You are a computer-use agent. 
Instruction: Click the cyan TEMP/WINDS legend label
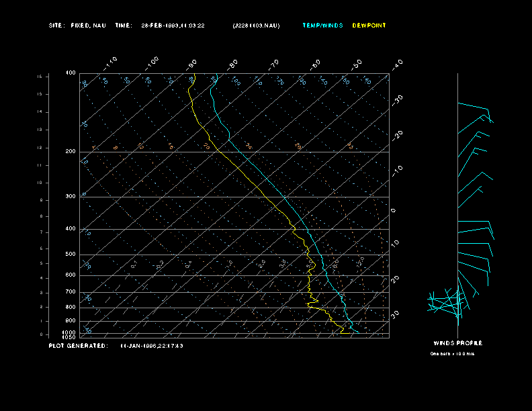322,26
